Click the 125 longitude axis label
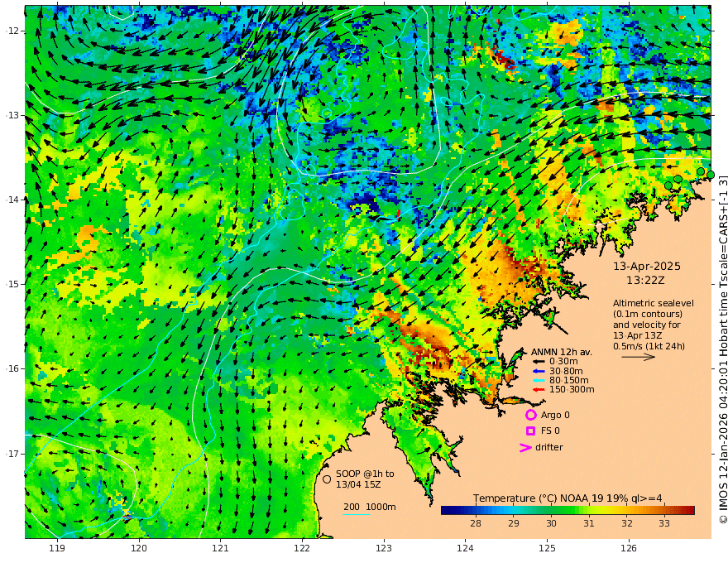This screenshot has height=563, width=728. point(548,549)
